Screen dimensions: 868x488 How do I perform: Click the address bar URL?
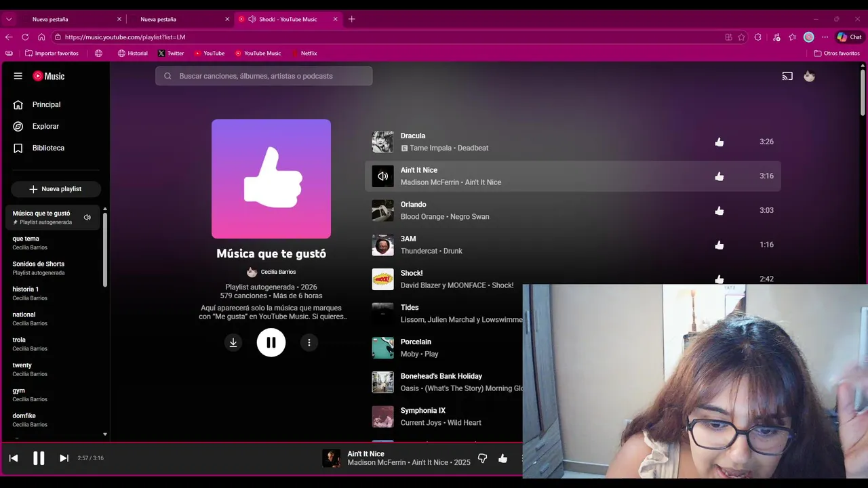click(x=125, y=37)
